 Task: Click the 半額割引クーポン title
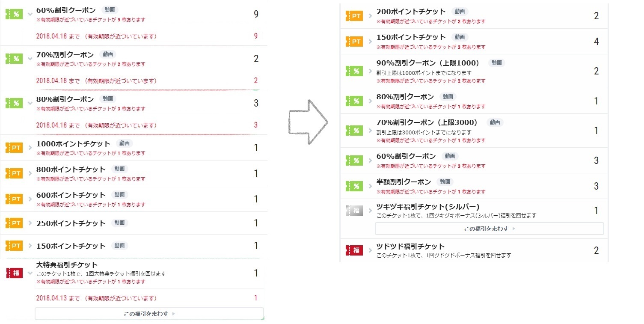[404, 182]
